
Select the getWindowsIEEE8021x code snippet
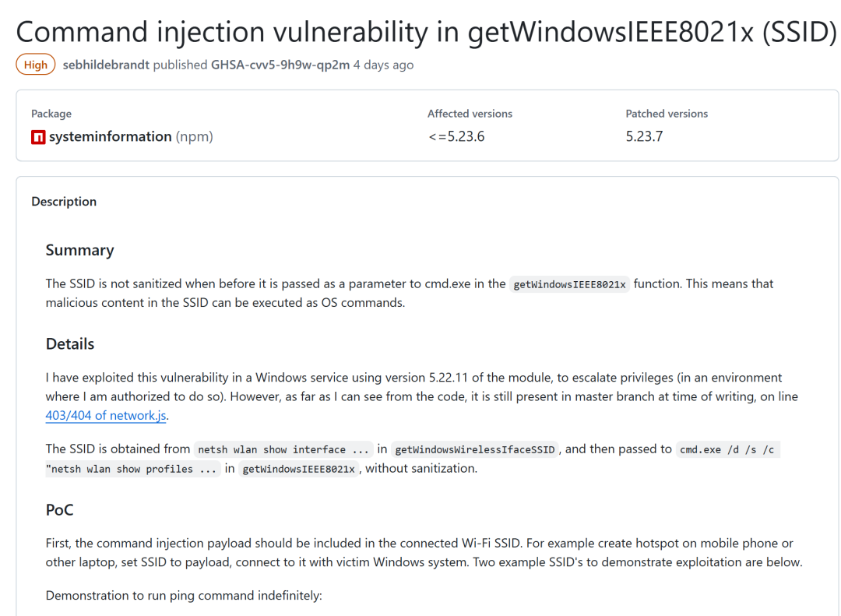(x=569, y=283)
